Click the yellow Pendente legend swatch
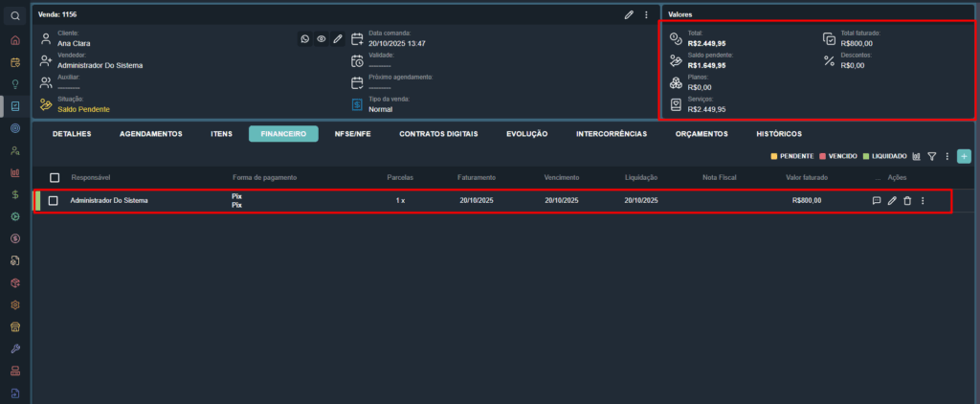This screenshot has width=980, height=404. (x=773, y=156)
